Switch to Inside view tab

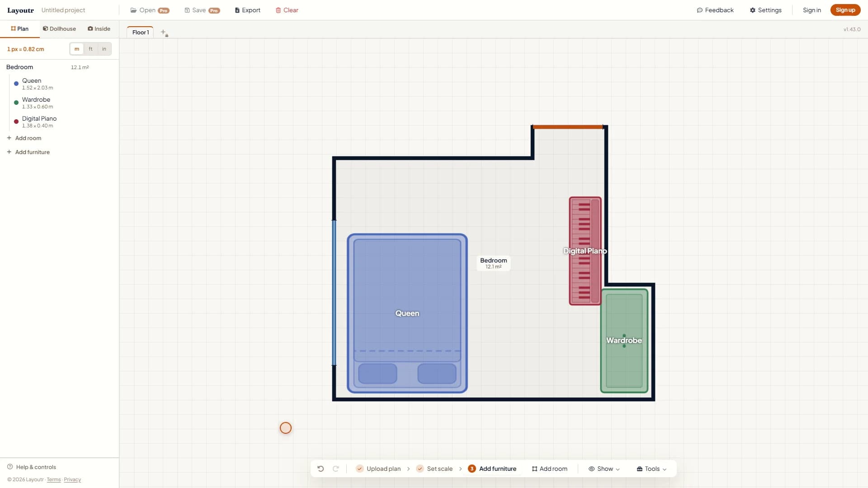coord(99,28)
